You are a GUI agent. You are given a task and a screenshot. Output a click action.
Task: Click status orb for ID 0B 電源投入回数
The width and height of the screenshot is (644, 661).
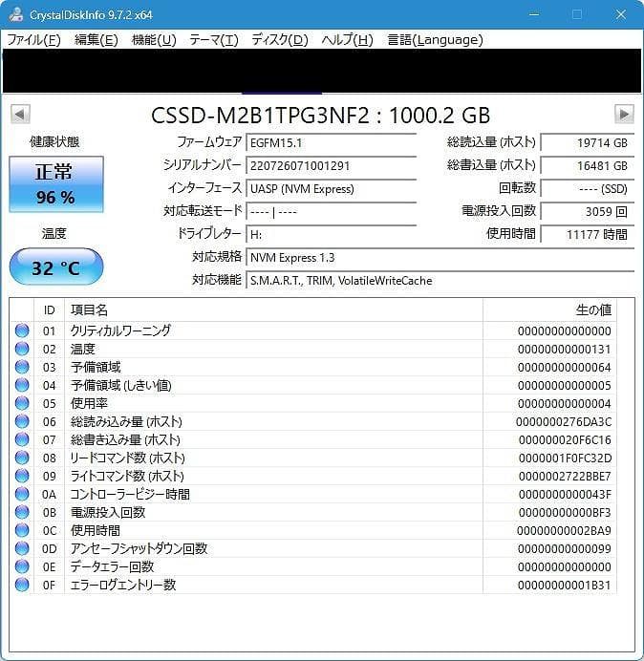click(22, 512)
